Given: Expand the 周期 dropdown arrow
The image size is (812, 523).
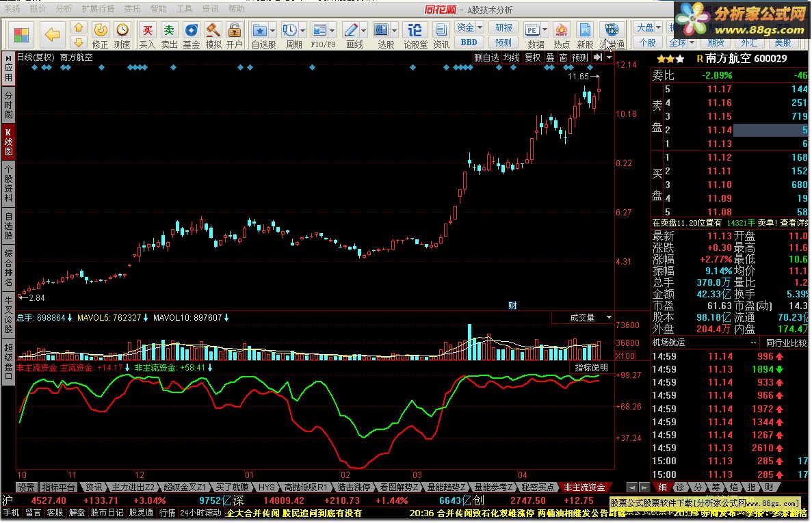Looking at the screenshot, I should [x=303, y=30].
